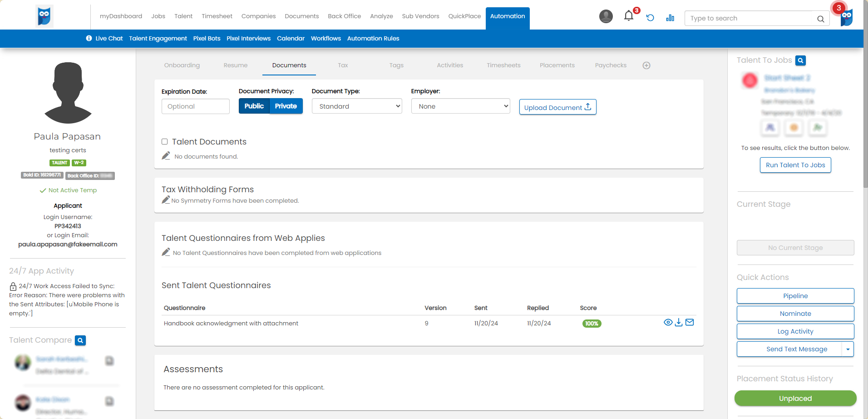Click the Log Activity button
868x419 pixels.
795,331
